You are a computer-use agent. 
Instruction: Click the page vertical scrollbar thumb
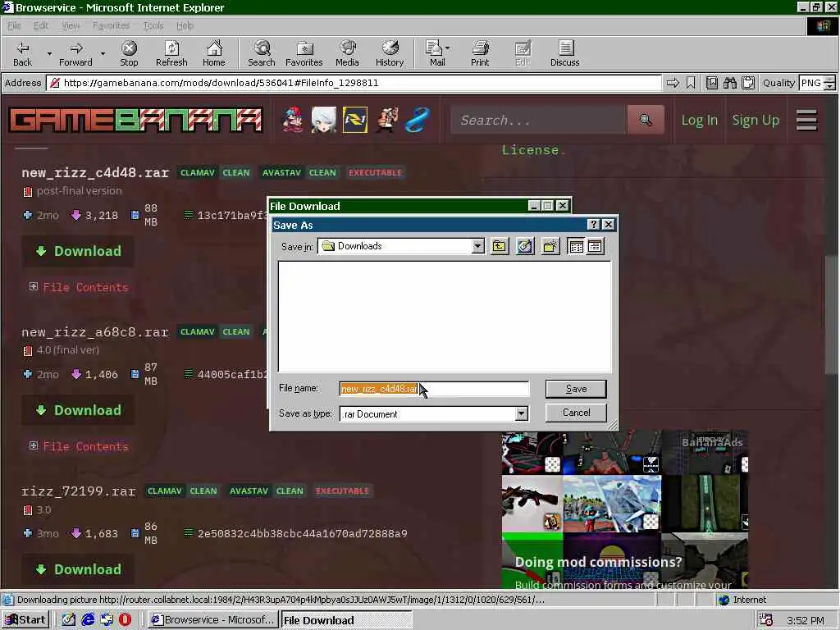coord(831,313)
